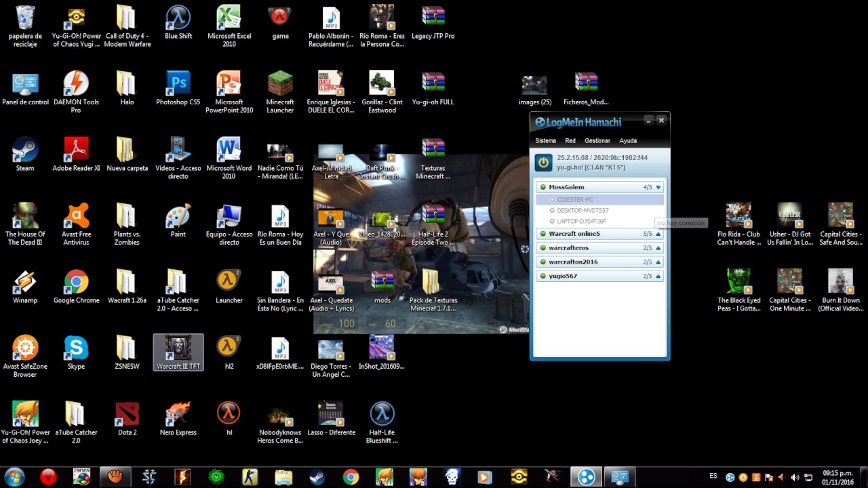The image size is (868, 488).
Task: Select the Blue Shift desktop icon
Action: (x=178, y=23)
